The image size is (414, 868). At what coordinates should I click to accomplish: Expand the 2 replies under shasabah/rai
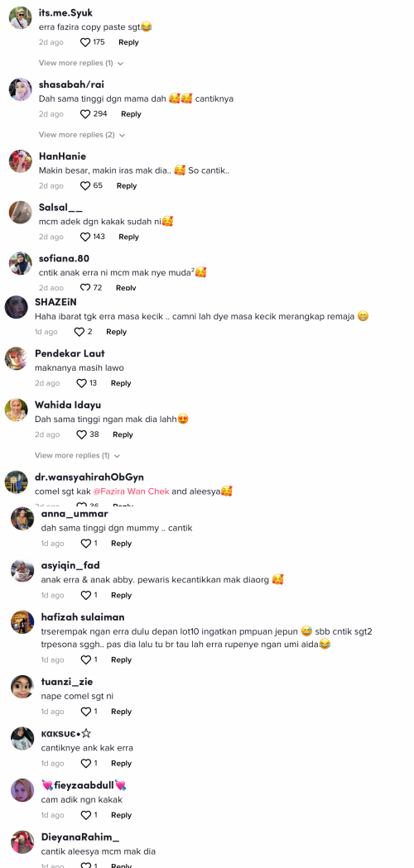pos(82,135)
